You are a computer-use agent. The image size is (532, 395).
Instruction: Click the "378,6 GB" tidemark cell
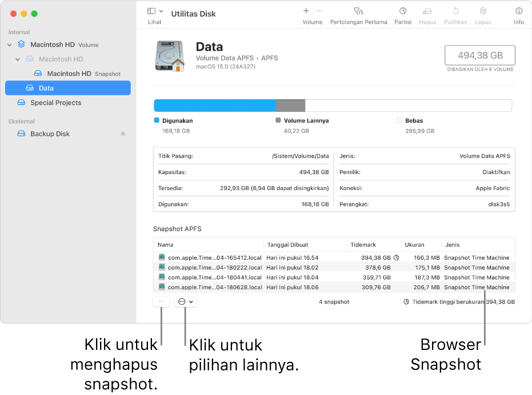click(x=378, y=267)
